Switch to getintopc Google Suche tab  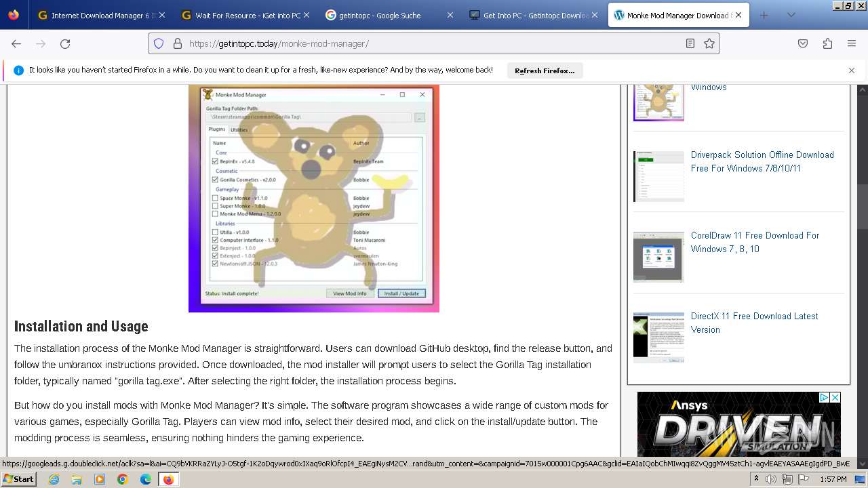tap(389, 15)
